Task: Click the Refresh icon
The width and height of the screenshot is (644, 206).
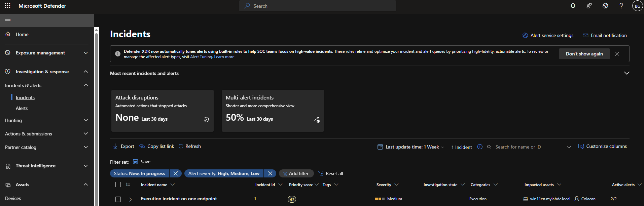Action: (x=181, y=146)
